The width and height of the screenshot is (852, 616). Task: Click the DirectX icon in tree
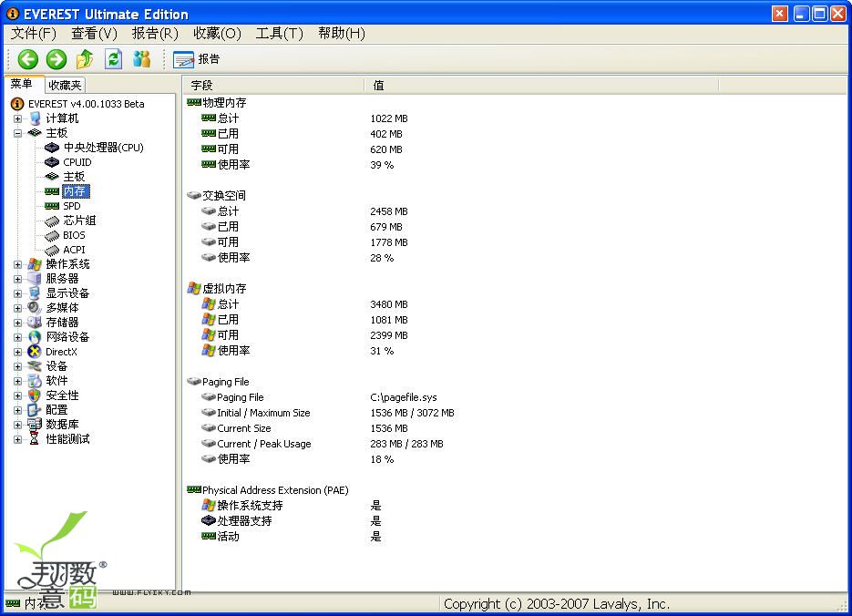[x=35, y=352]
